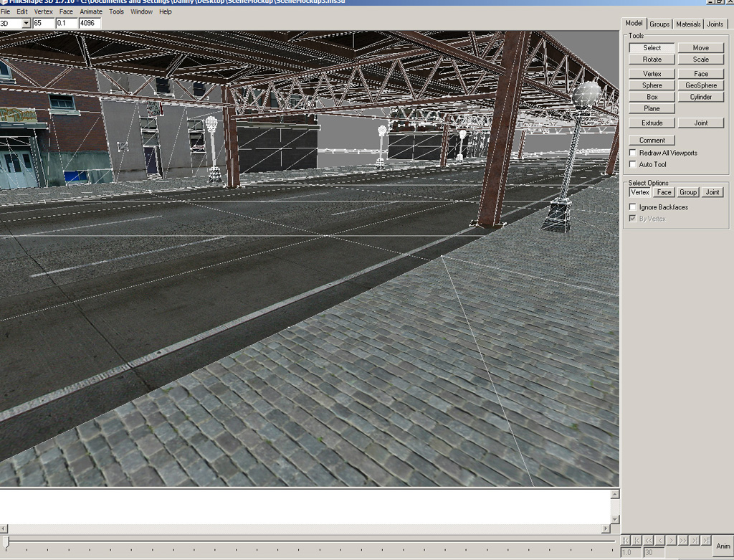Screen dimensions: 734x560
Task: Switch to the Materials tab
Action: [688, 24]
